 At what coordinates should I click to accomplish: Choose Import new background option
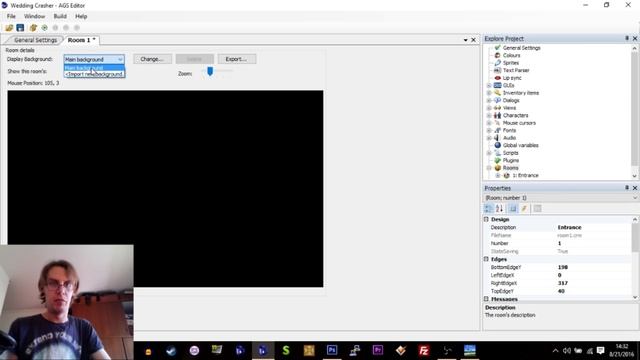click(x=94, y=74)
